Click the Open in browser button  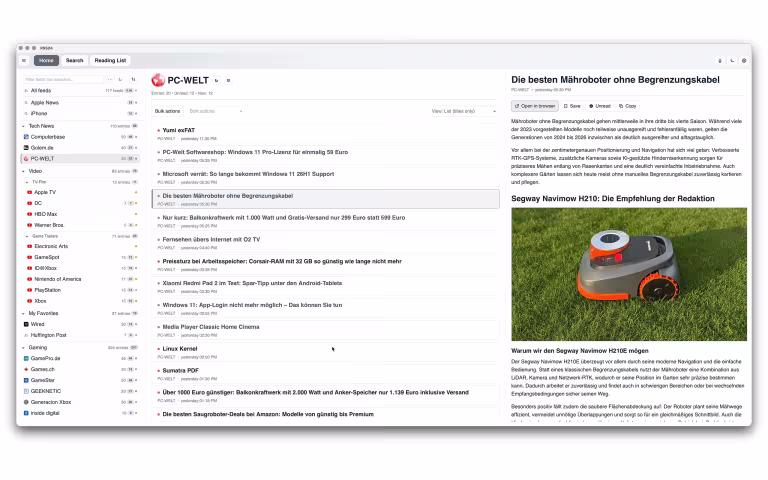pyautogui.click(x=534, y=105)
